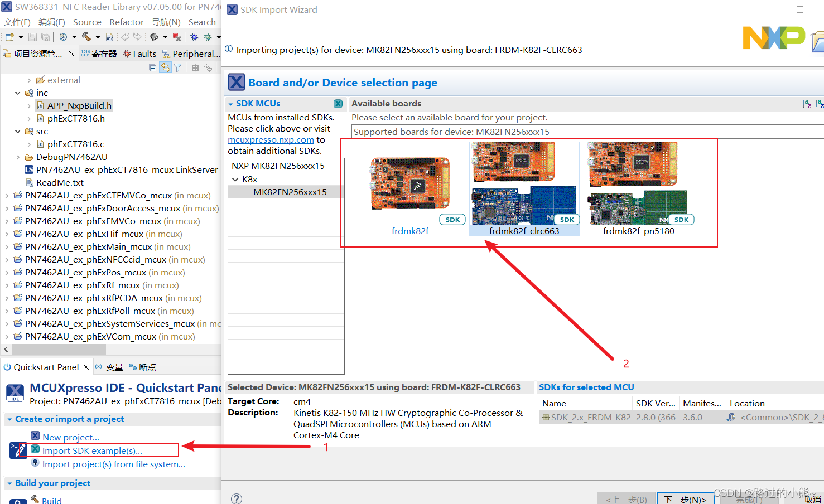
Task: Expand PN7462AU_ex_phExCTEMVCo_mcux project
Action: point(6,196)
